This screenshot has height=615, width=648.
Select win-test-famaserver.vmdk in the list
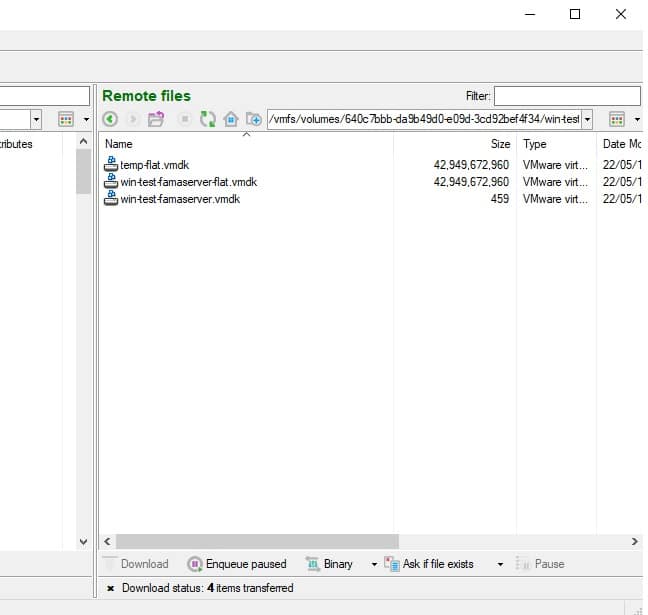pyautogui.click(x=180, y=199)
